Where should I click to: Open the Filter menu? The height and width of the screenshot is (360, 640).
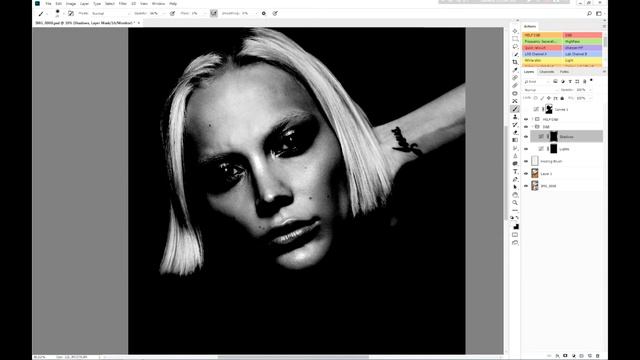click(122, 4)
